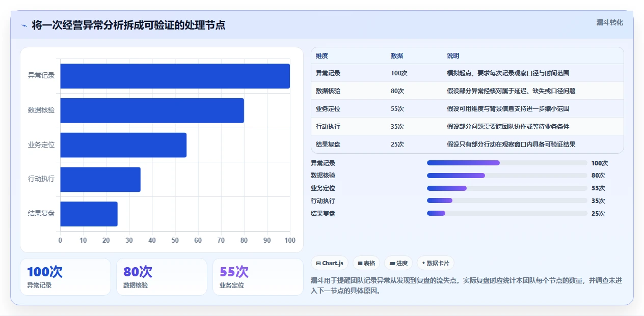Click the 业务定位 label on the chart's axis

(x=41, y=145)
